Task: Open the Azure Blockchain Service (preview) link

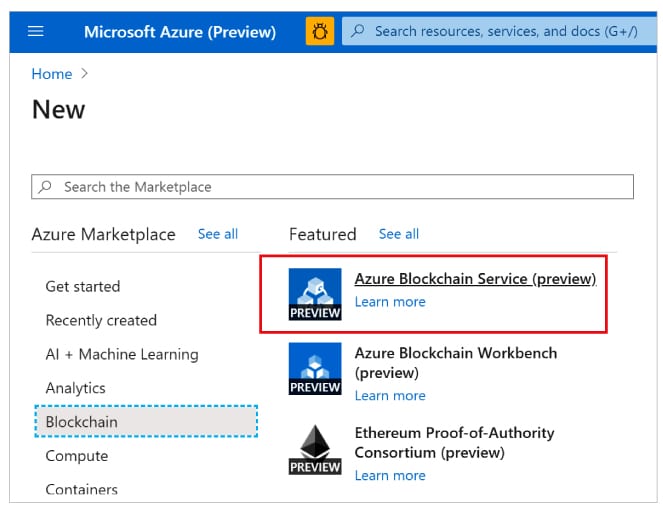Action: click(x=475, y=279)
